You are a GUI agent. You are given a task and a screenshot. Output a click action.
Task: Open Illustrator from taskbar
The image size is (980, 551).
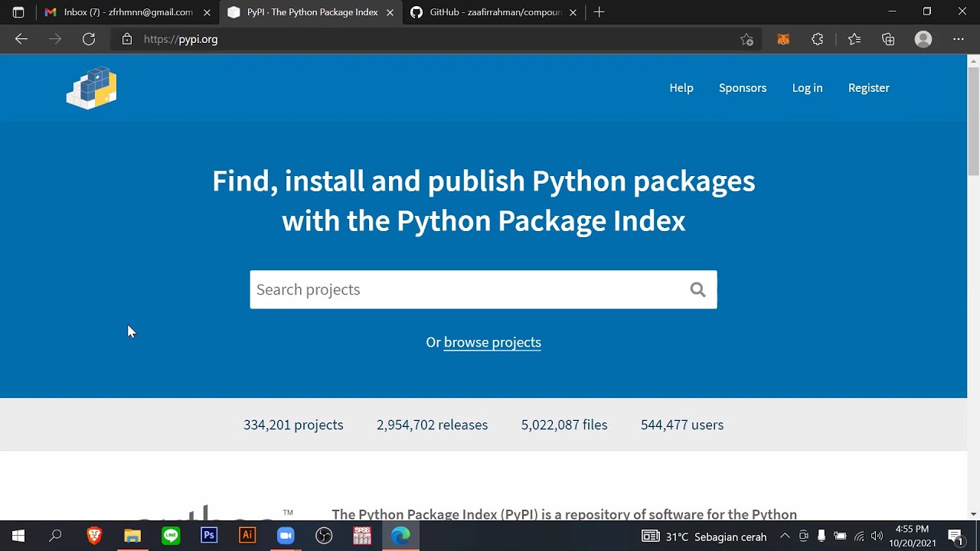click(x=247, y=536)
